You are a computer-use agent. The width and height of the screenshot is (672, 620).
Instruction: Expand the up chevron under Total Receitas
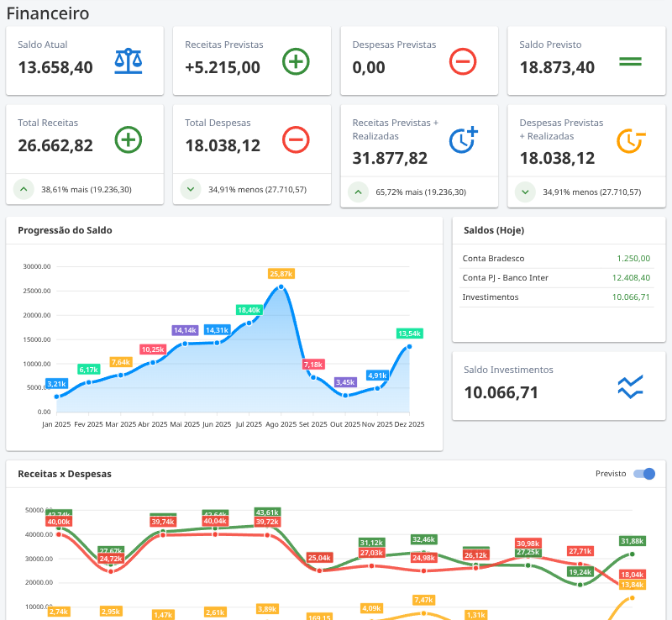click(24, 189)
